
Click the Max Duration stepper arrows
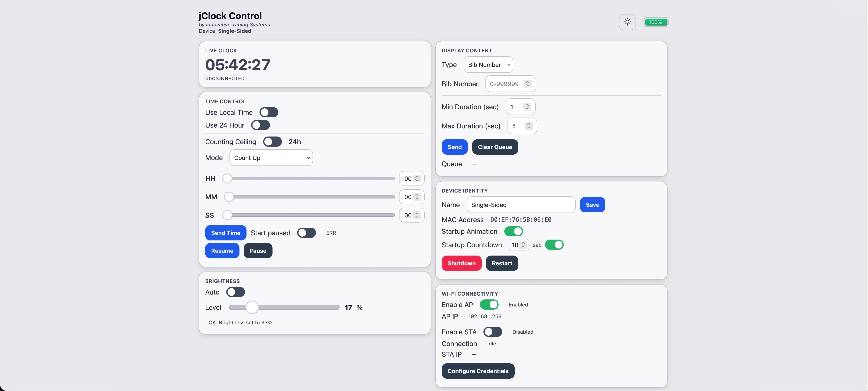click(529, 126)
